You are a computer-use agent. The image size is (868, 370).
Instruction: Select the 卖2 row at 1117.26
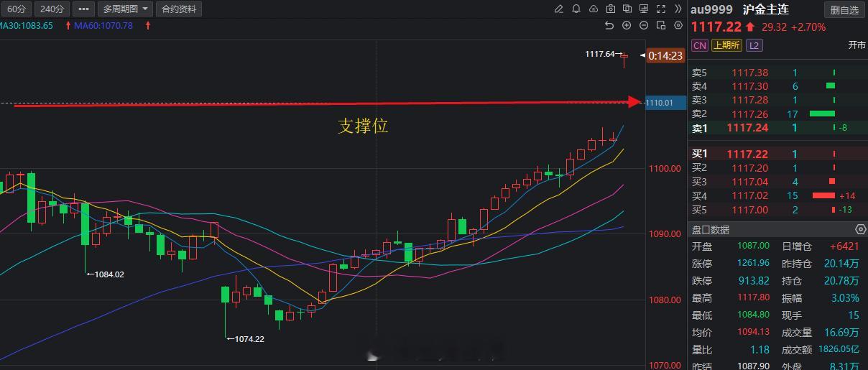click(x=779, y=114)
